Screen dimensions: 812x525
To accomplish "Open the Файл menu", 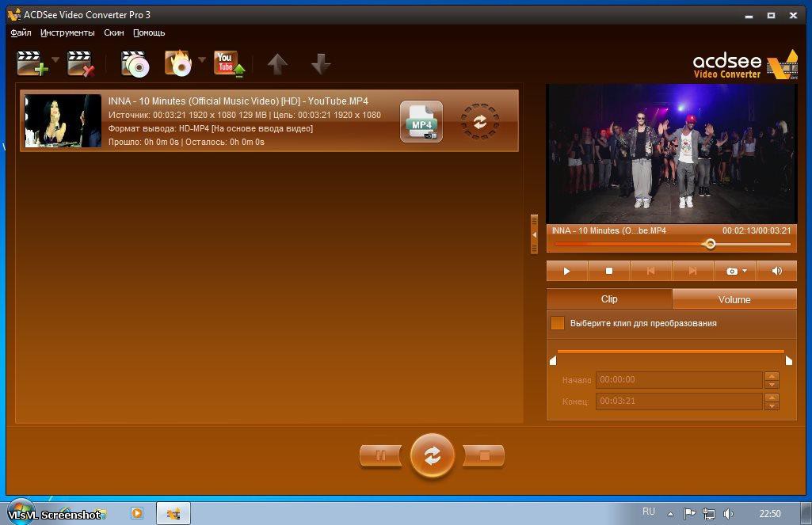I will (21, 32).
